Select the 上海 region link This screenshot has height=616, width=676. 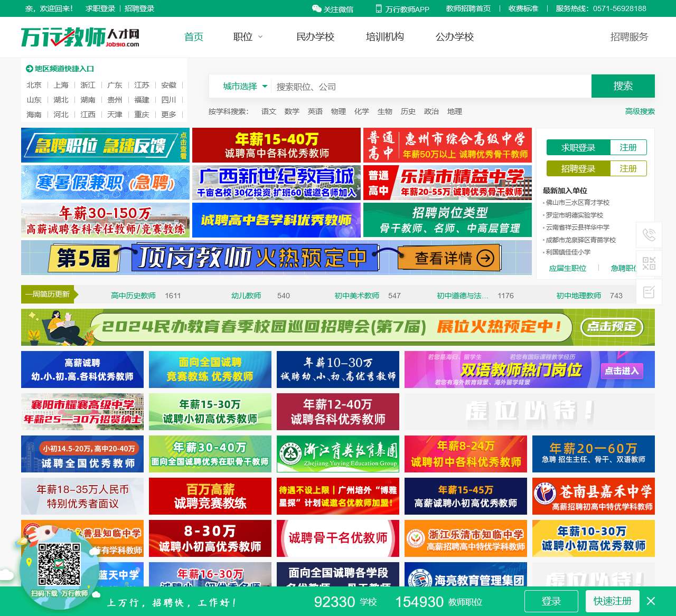pos(61,85)
